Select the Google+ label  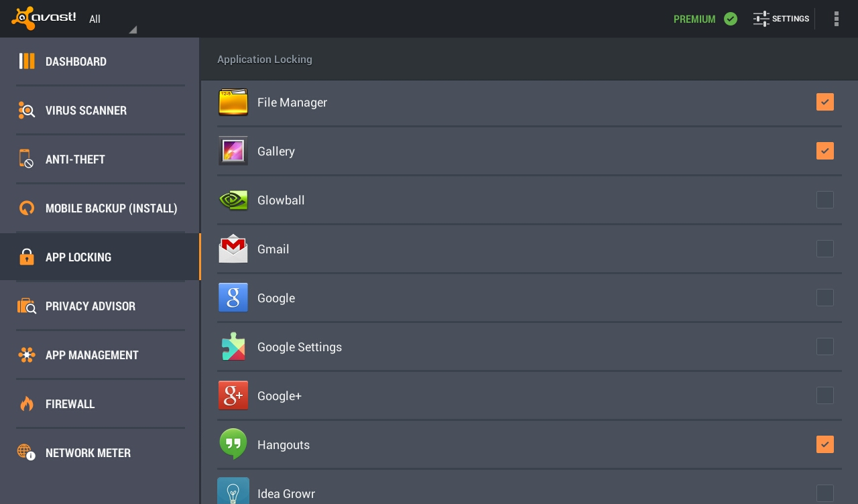pos(280,396)
